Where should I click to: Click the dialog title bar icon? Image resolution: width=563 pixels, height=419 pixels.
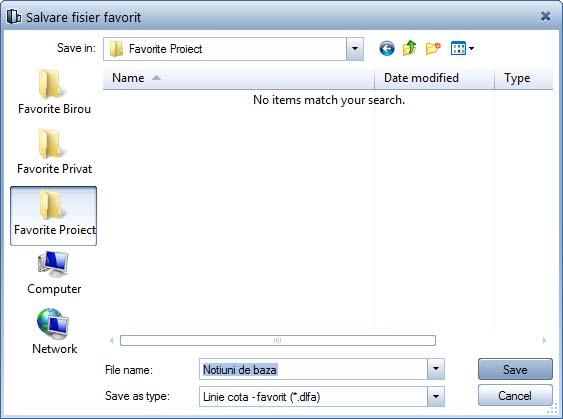pos(13,17)
